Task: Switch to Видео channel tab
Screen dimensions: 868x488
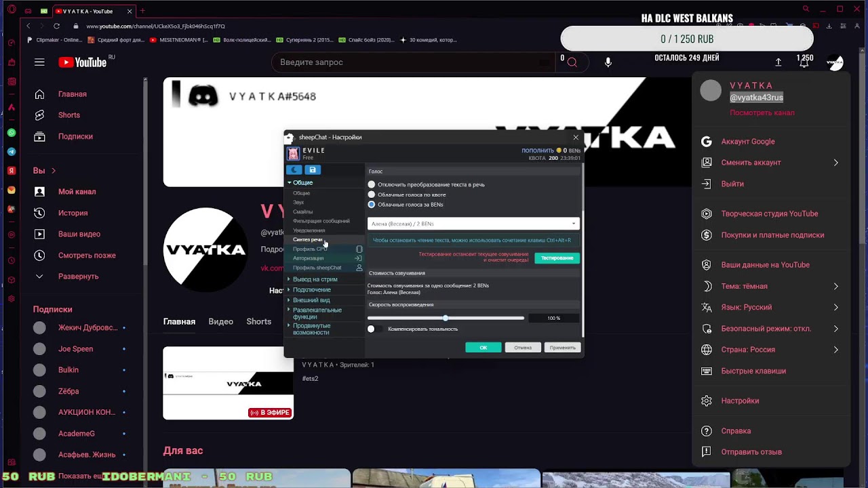Action: [220, 322]
